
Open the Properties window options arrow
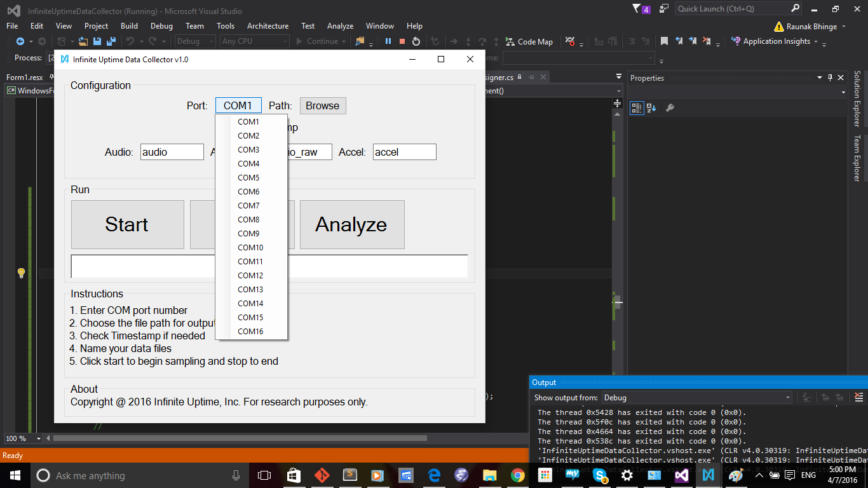tap(820, 78)
